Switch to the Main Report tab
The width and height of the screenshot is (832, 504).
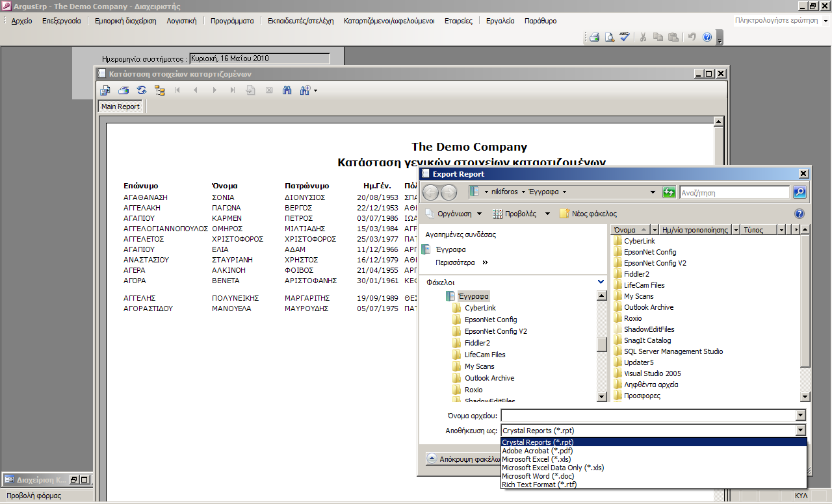point(120,107)
